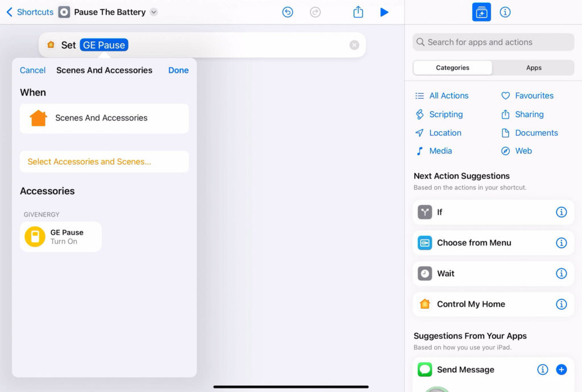Add the Wait action suggestion
Viewport: 582px width, 392px height.
[x=493, y=274]
